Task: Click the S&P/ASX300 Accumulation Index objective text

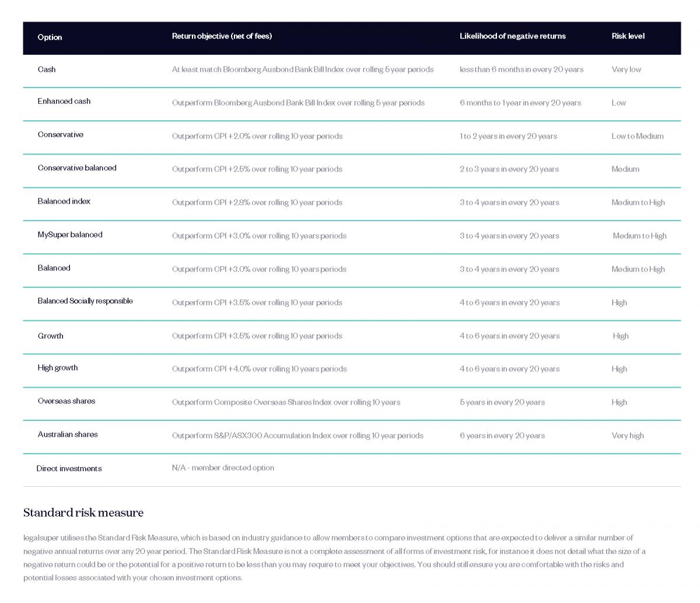Action: tap(297, 435)
